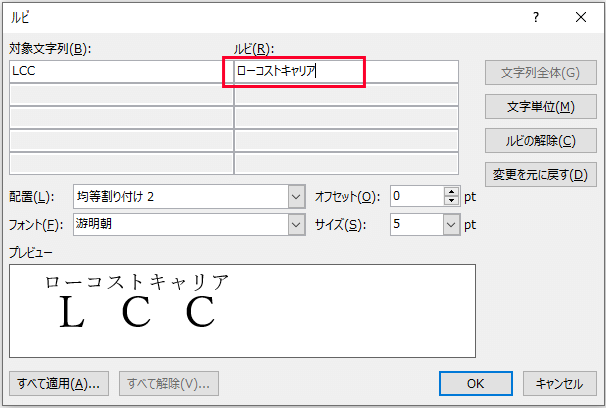Viewport: 606px width, 408px height.
Task: Click the プレビュー label
Action: tap(31, 253)
